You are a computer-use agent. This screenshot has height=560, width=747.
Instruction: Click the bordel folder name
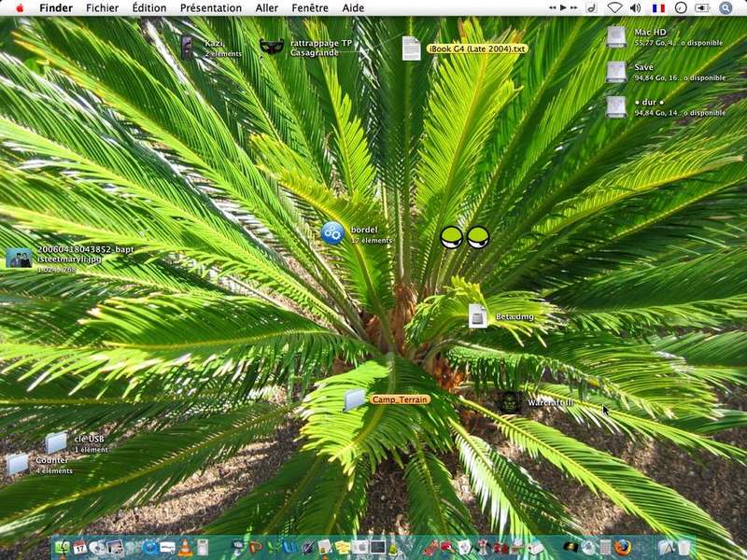point(364,230)
